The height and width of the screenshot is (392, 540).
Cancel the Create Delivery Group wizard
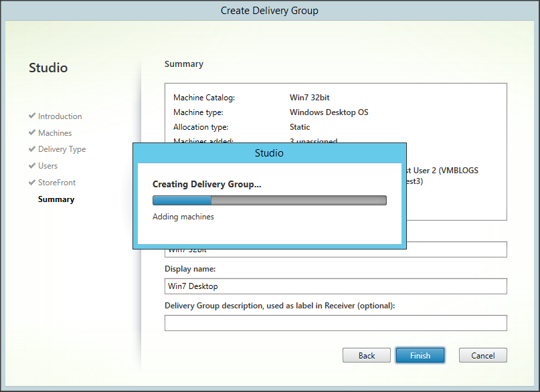482,355
